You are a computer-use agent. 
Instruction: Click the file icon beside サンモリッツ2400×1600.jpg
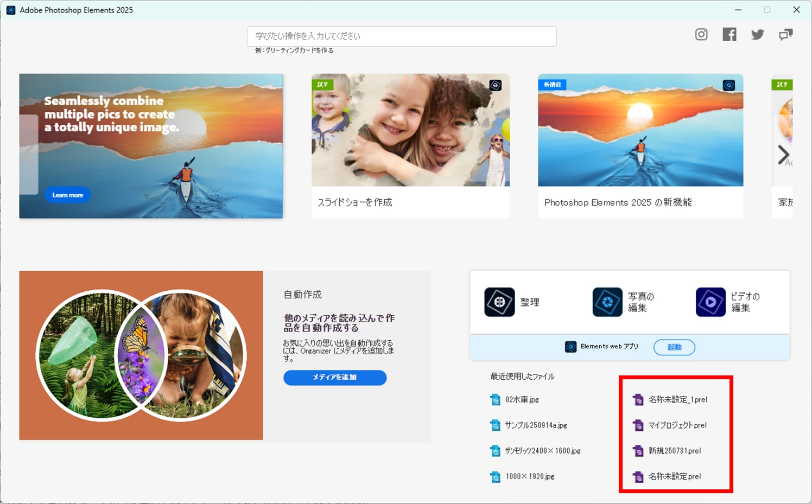pos(495,451)
